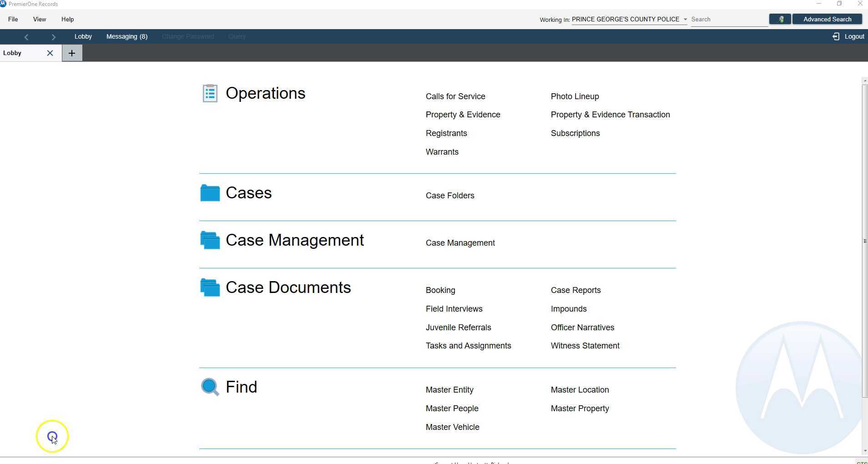The image size is (868, 464).
Task: Click the Cases folder icon
Action: pos(210,192)
